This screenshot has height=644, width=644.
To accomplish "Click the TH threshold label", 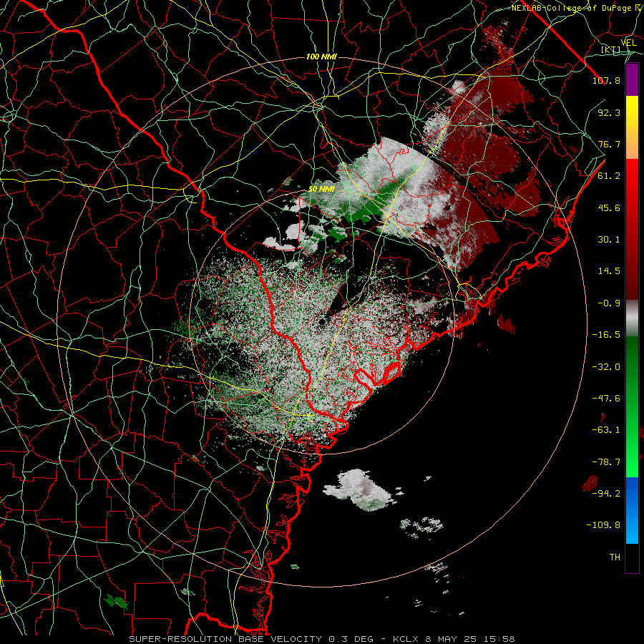I will [x=615, y=557].
